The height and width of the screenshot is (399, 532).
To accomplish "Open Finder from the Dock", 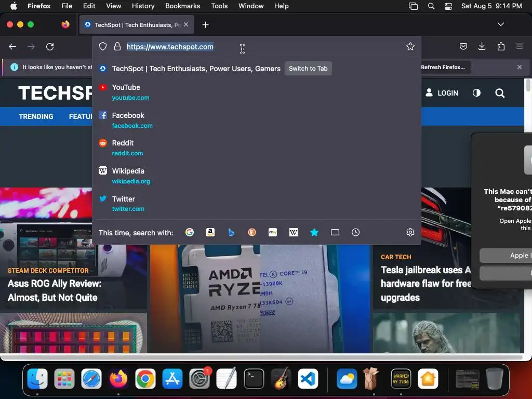I will coord(37,379).
